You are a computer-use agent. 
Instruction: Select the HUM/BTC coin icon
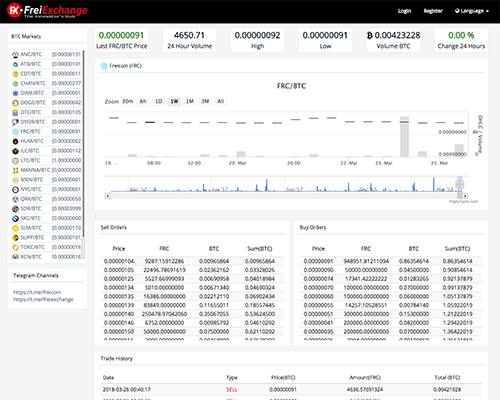point(15,141)
